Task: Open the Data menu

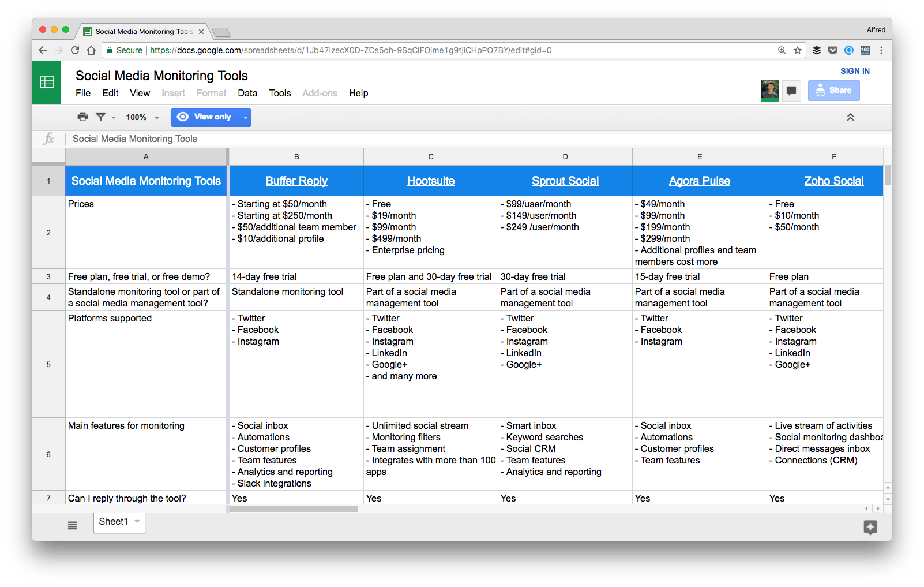Action: 247,93
